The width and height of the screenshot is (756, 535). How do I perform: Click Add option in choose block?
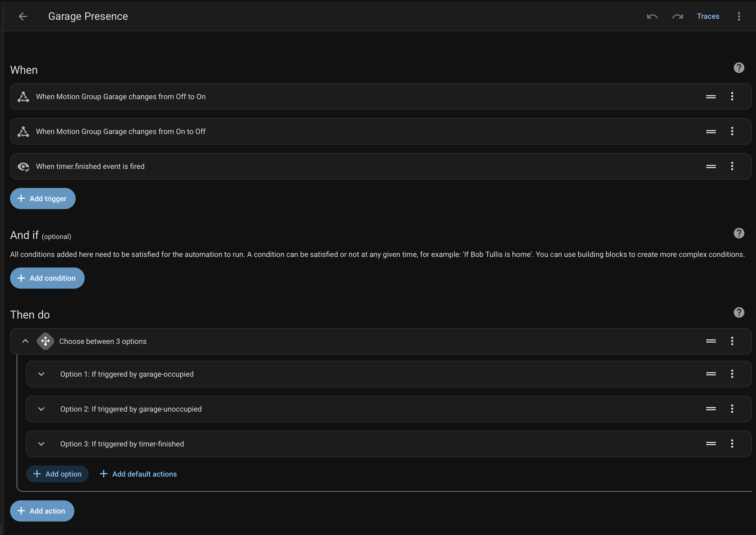click(x=57, y=474)
